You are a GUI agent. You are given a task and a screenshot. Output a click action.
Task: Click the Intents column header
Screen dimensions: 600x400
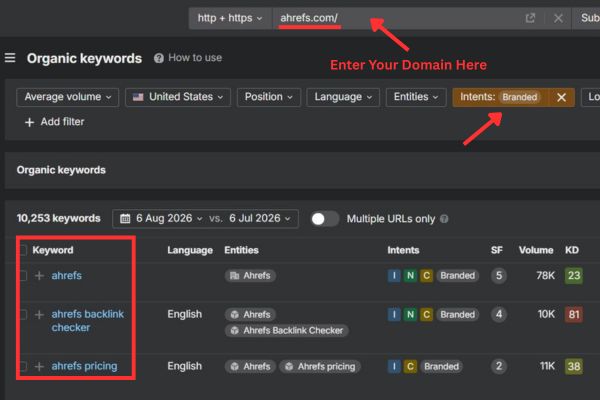coord(403,250)
